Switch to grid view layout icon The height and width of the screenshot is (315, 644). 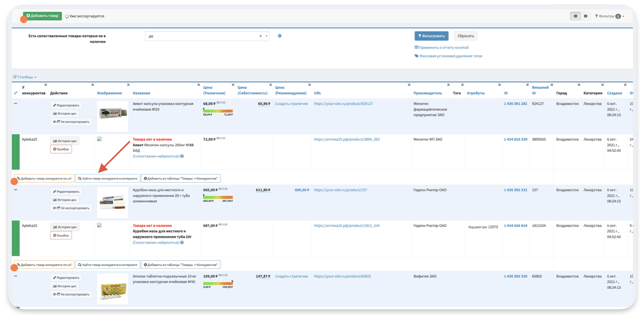point(586,16)
